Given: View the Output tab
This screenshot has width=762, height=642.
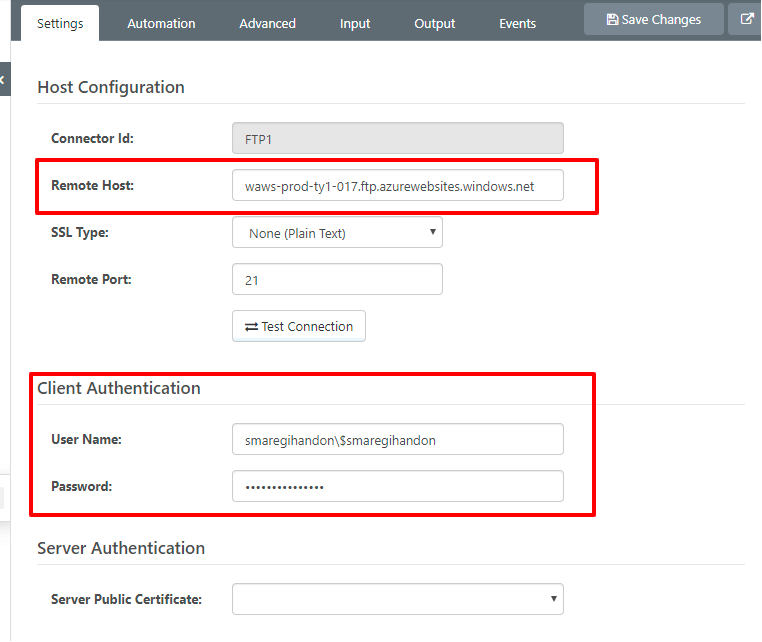Looking at the screenshot, I should tap(434, 23).
